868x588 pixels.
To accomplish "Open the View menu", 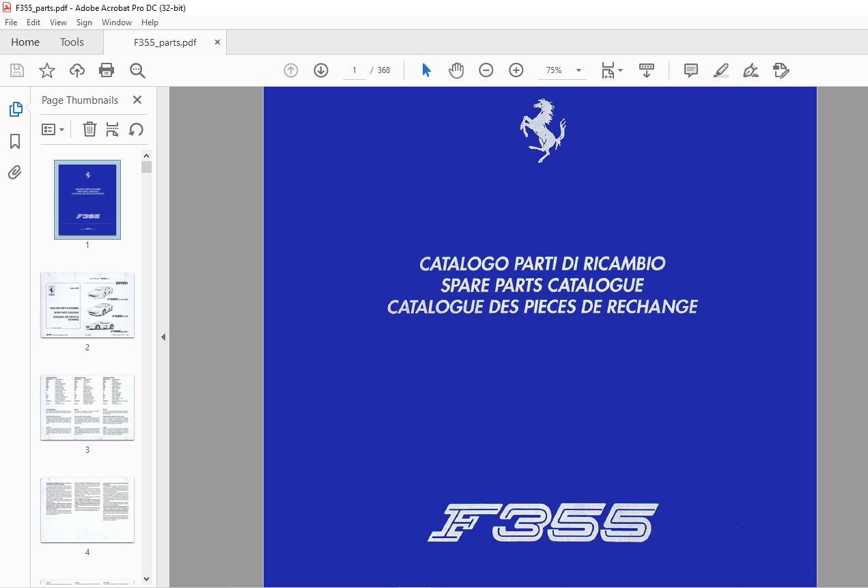I will pyautogui.click(x=58, y=23).
